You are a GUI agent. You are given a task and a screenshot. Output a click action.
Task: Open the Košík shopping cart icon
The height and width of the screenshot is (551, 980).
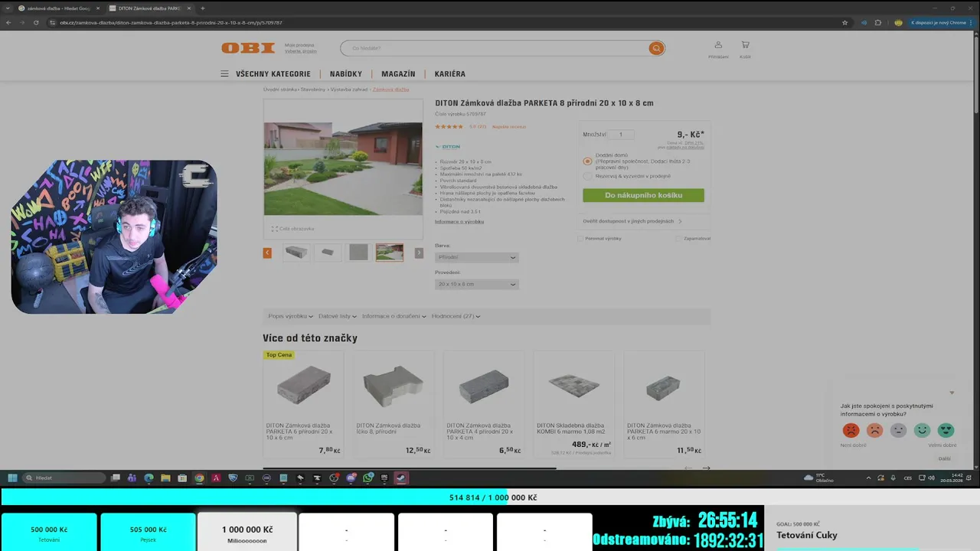click(745, 45)
